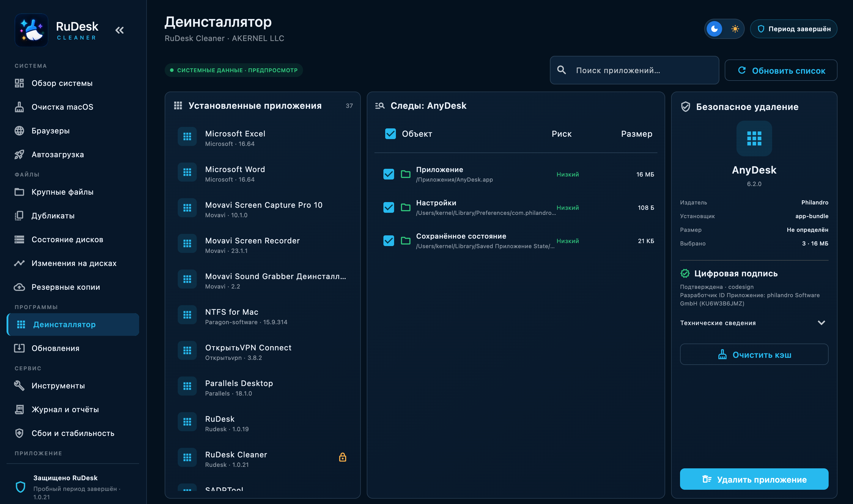This screenshot has height=504, width=853.
Task: Click the Изменения на дисках chart icon
Action: click(19, 263)
